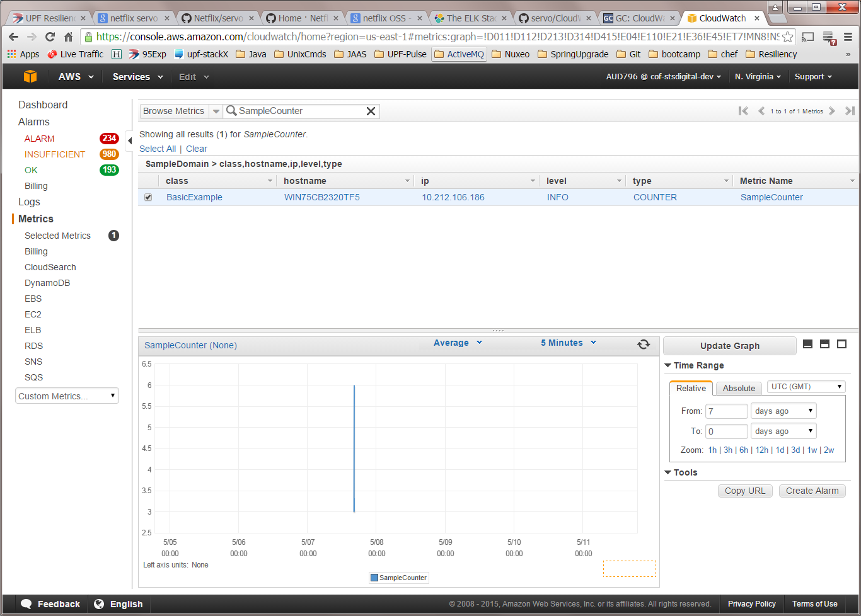Open Logs in the sidebar

click(x=29, y=202)
